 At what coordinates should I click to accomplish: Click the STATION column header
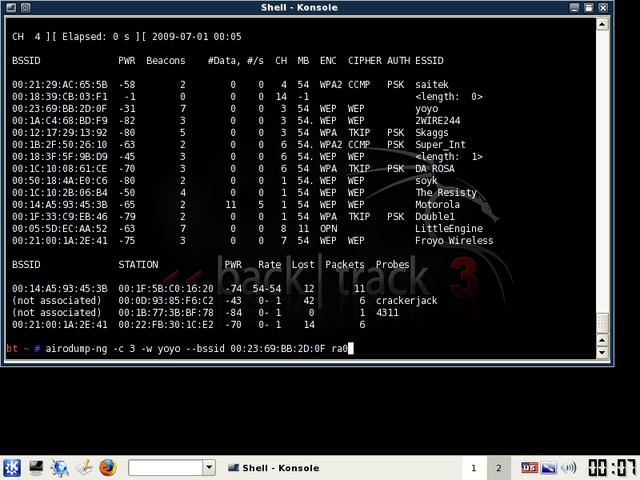tap(138, 264)
